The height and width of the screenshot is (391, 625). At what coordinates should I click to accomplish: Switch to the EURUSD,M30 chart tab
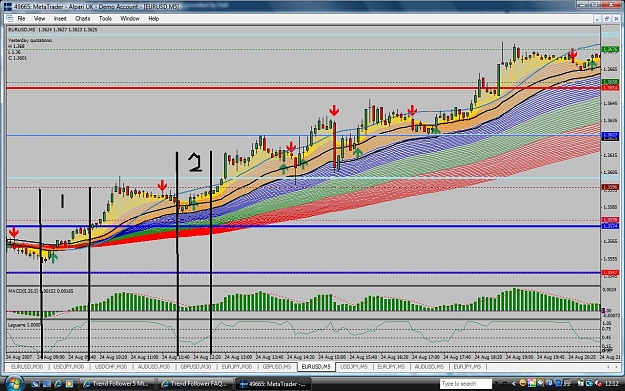27,366
